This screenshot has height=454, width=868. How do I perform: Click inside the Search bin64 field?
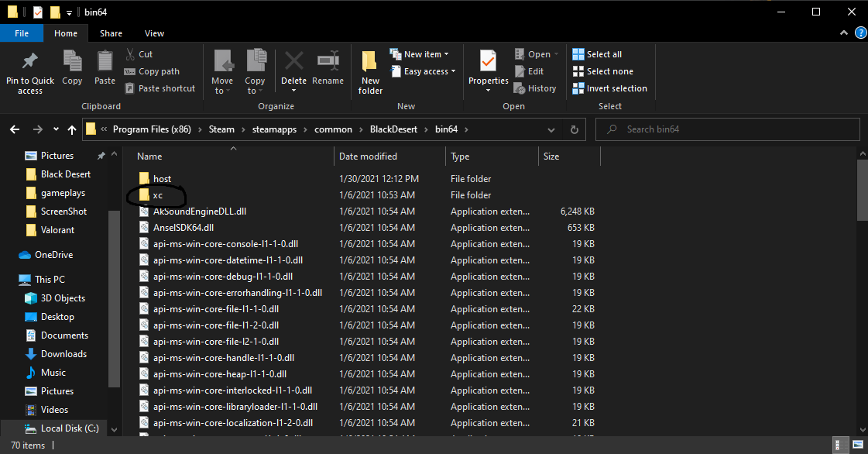coord(728,129)
